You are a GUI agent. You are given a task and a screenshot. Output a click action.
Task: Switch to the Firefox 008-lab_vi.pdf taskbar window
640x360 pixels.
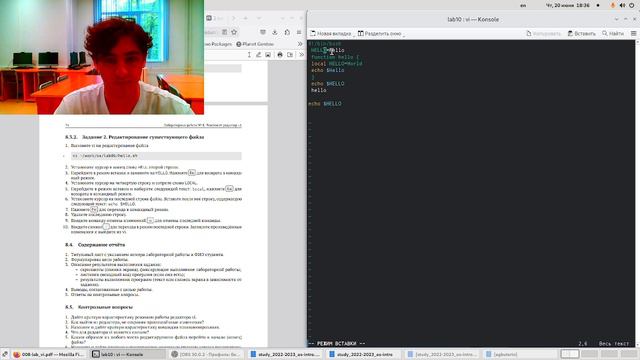(x=48, y=354)
